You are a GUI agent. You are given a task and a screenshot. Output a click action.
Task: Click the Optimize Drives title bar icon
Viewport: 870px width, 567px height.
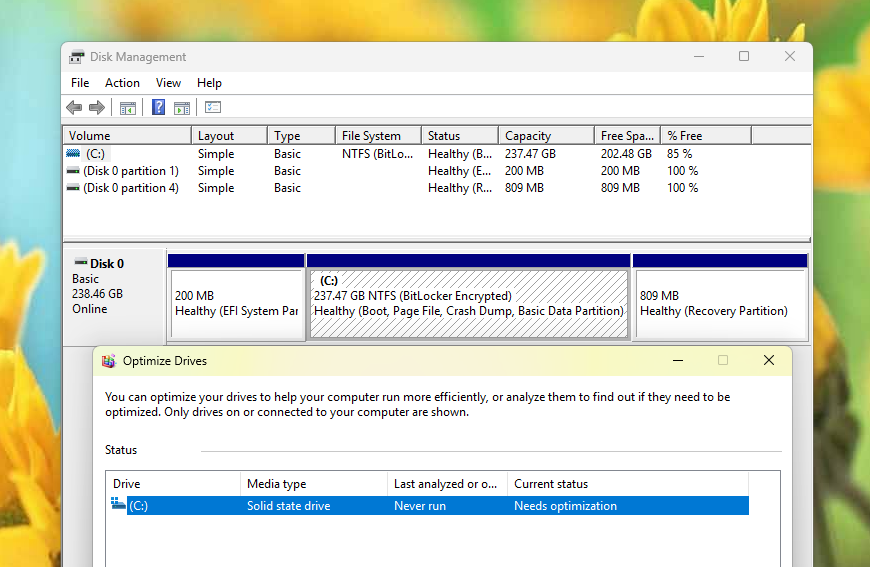pos(109,361)
